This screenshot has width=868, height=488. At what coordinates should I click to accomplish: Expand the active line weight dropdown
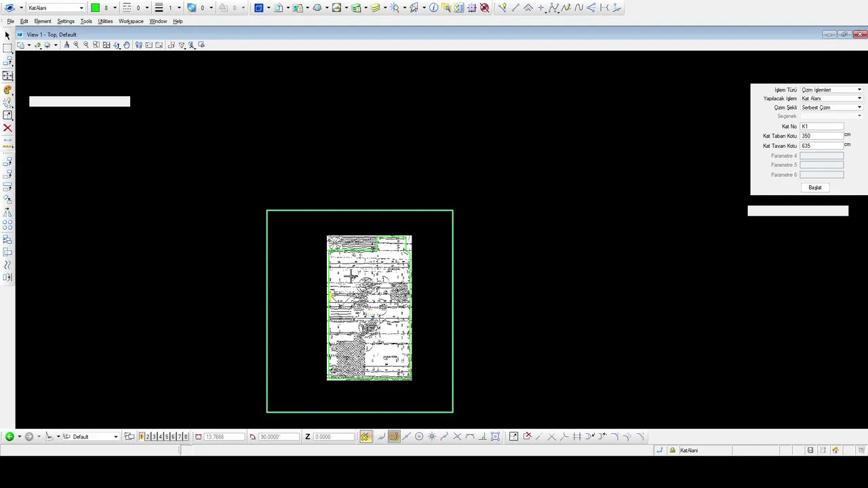coord(179,8)
